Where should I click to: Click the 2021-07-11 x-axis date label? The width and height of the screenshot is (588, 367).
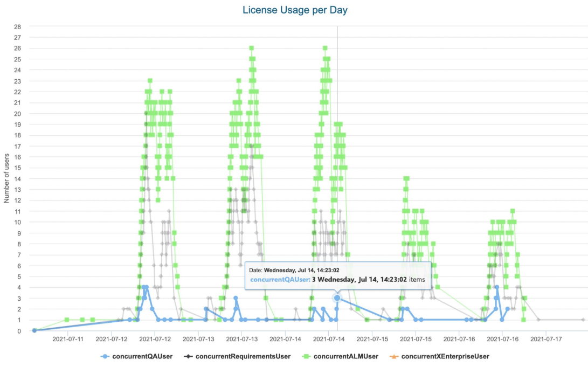point(68,340)
